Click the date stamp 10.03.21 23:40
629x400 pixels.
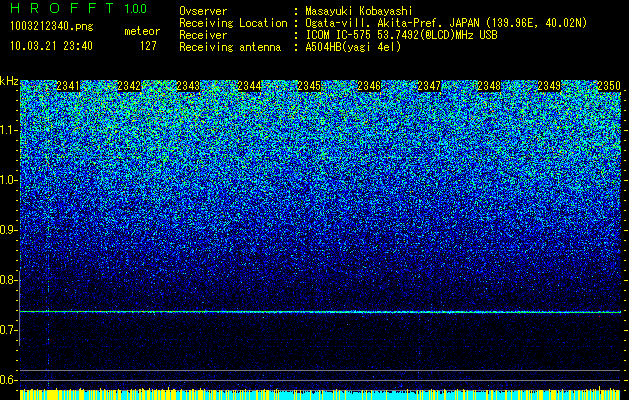(x=51, y=46)
